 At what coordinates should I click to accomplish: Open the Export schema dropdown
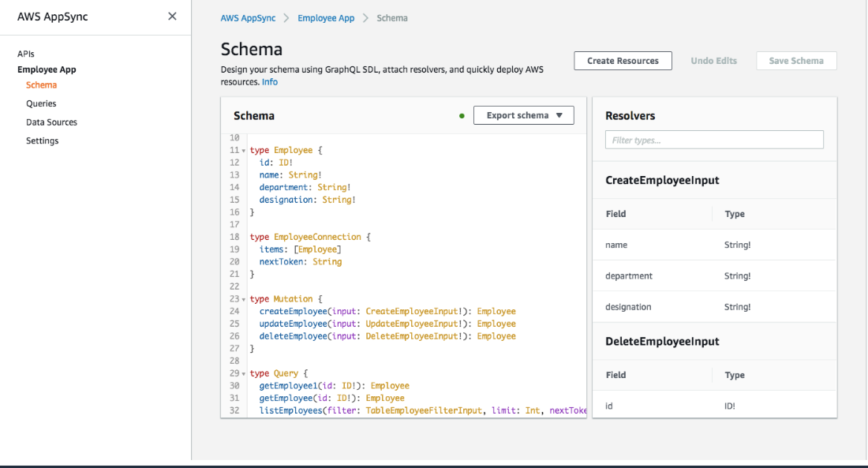[x=523, y=115]
